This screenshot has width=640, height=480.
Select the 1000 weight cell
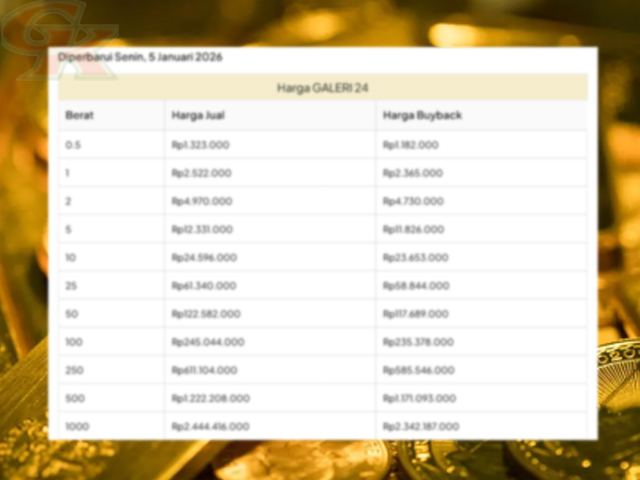click(77, 426)
